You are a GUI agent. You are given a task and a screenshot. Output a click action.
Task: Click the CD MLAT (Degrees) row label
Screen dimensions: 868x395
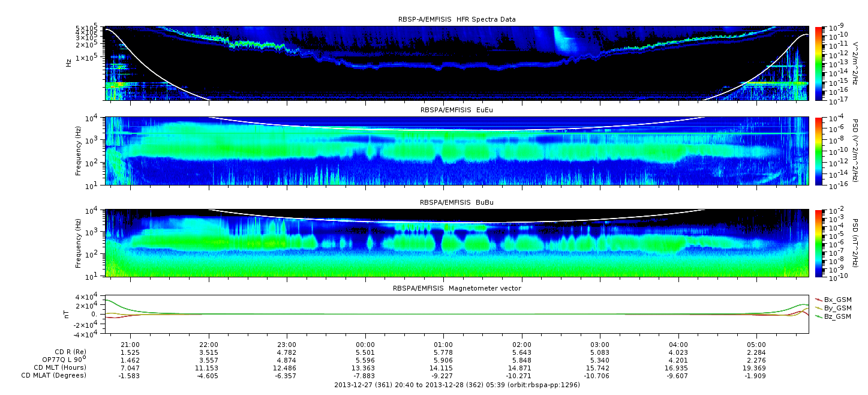pos(55,375)
